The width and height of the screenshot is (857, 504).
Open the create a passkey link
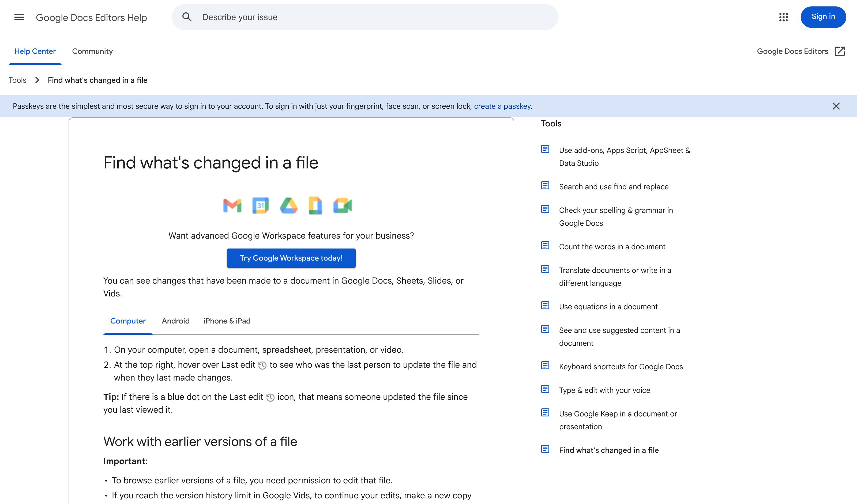(502, 106)
